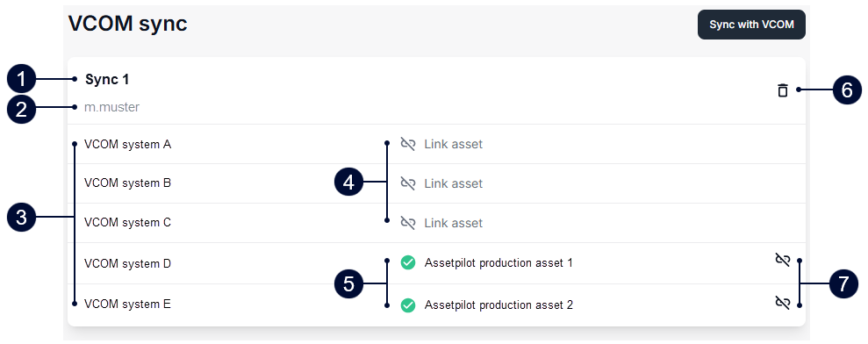Image resolution: width=868 pixels, height=344 pixels.
Task: Unlink Assetpilot production asset 1 with its unlink icon
Action: click(x=782, y=259)
